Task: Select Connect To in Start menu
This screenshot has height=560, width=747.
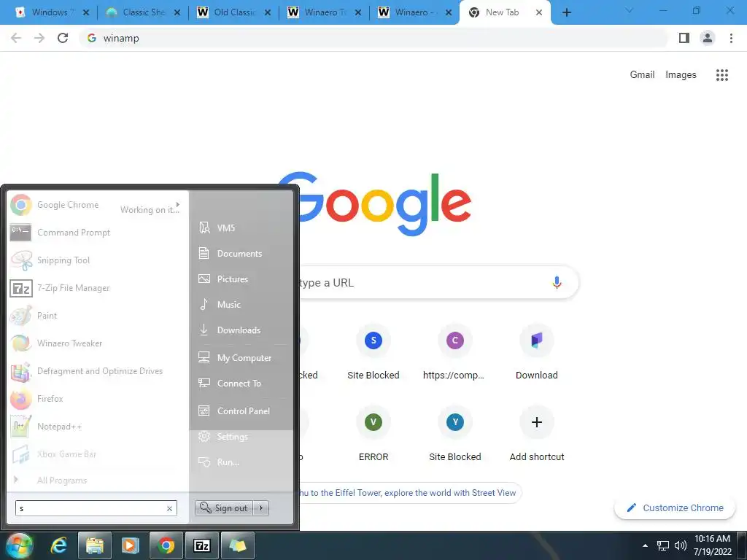Action: (241, 383)
